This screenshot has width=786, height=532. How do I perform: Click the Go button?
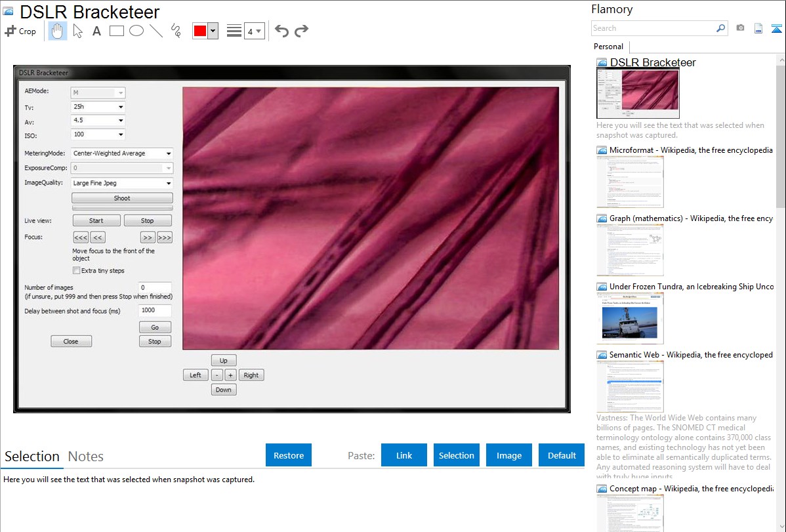[x=155, y=327]
